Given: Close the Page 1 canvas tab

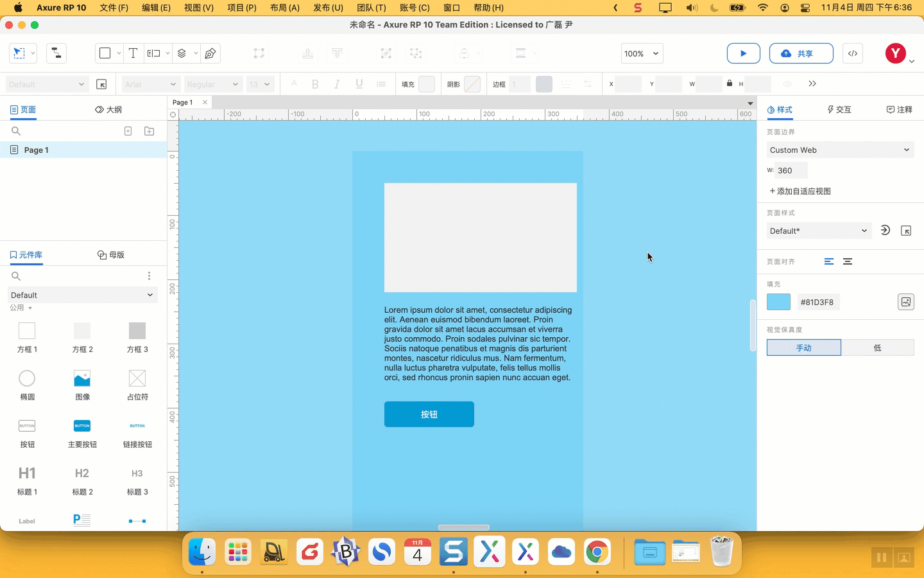Looking at the screenshot, I should coord(205,102).
